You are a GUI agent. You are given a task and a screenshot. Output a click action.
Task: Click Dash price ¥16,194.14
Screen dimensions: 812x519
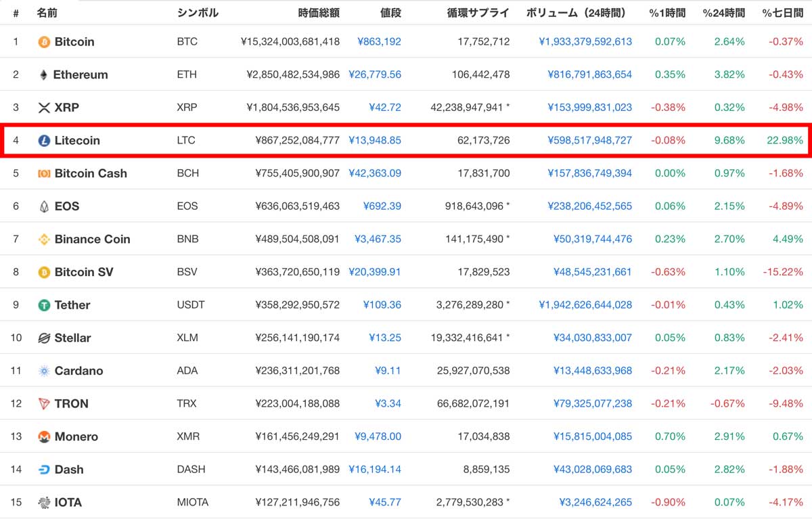tap(375, 470)
